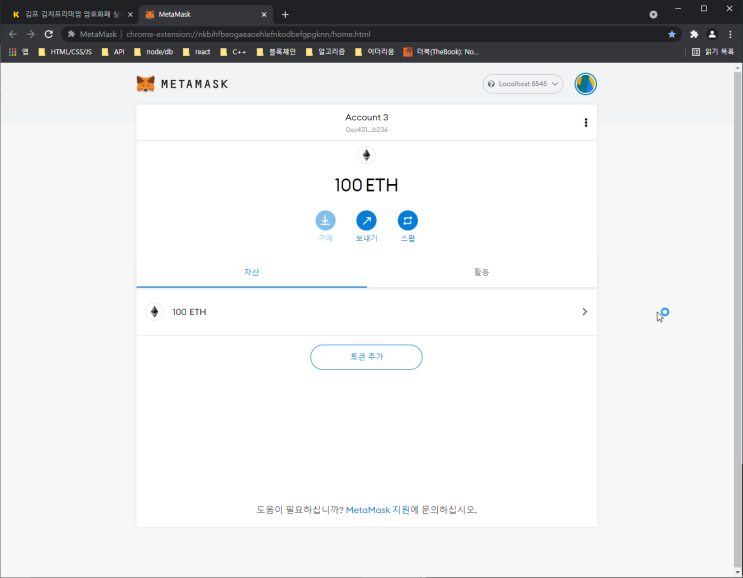The height and width of the screenshot is (578, 743).
Task: Open the Apps (앱) bookmark shortcut
Action: [x=19, y=52]
